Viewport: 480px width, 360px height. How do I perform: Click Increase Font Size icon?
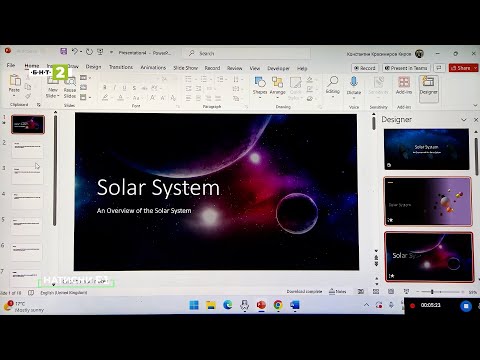tap(152, 98)
